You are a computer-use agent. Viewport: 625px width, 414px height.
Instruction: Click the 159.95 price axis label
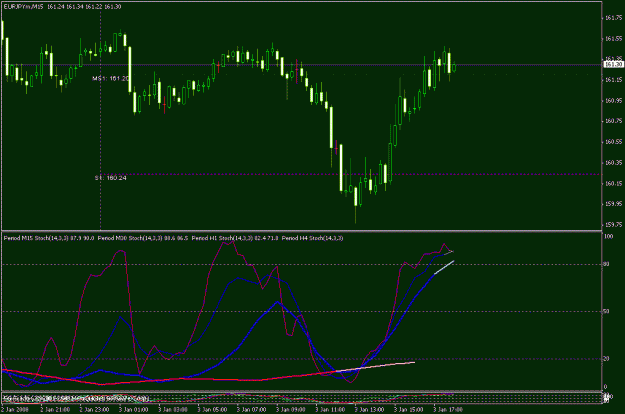click(613, 204)
